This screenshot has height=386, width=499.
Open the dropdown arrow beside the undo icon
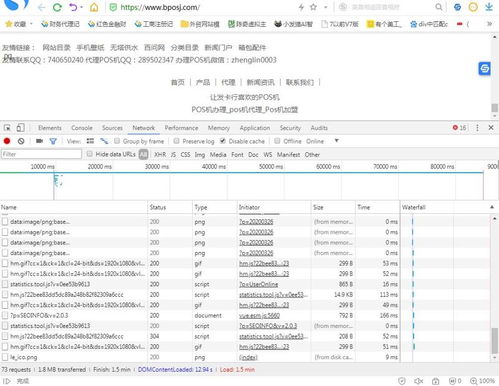81,7
